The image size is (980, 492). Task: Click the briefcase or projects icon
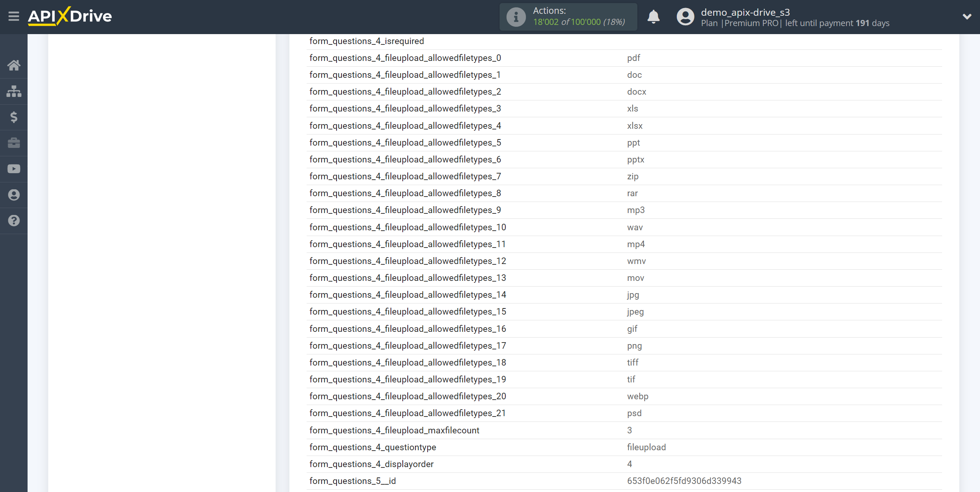pyautogui.click(x=13, y=143)
